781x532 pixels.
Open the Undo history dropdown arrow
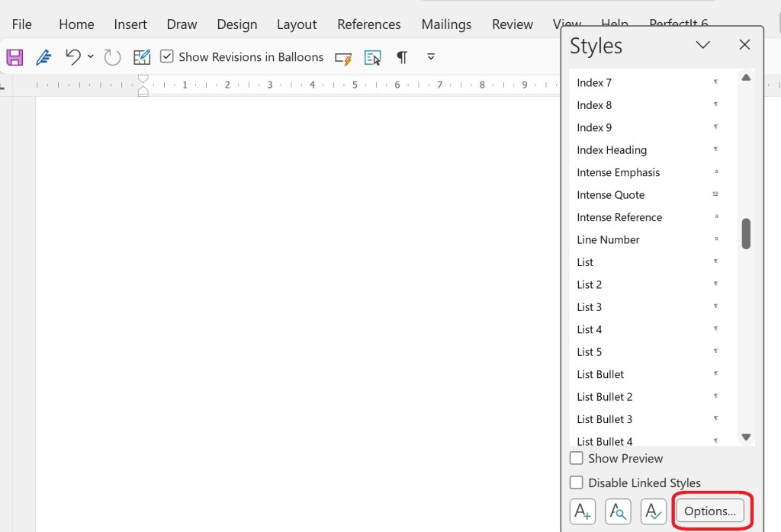click(x=91, y=57)
